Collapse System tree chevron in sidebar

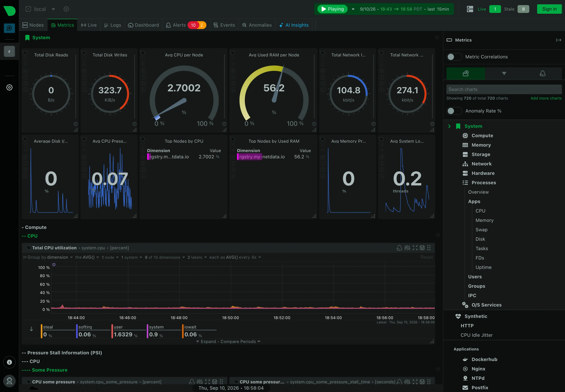[449, 126]
